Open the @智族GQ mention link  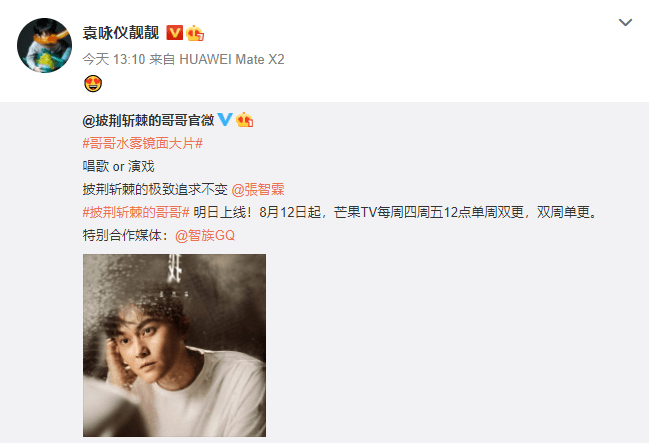click(x=205, y=236)
